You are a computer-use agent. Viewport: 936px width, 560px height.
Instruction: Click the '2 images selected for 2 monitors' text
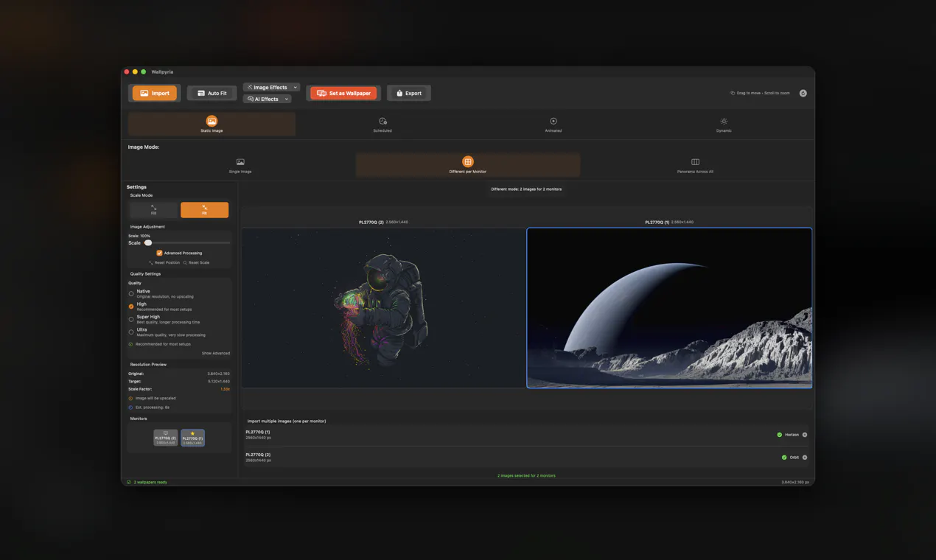click(x=526, y=476)
